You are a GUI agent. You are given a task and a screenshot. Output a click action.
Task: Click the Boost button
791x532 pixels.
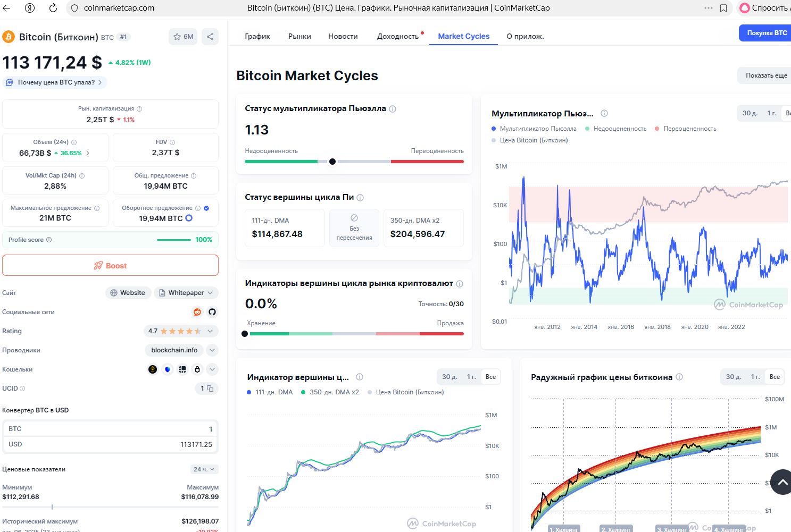110,265
